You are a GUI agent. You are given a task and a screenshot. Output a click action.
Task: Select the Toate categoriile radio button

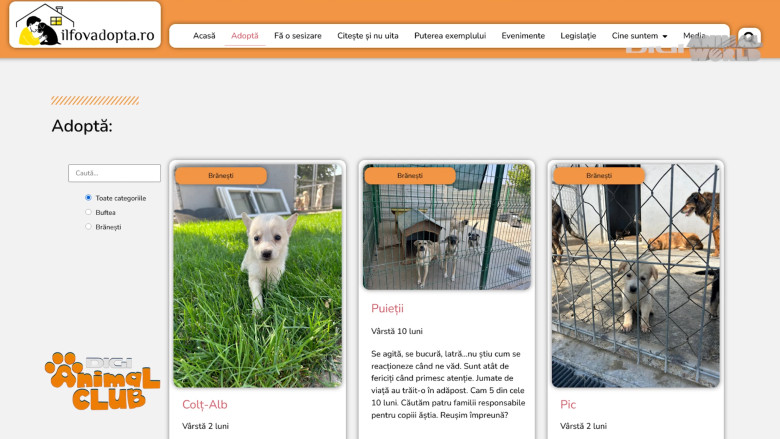point(89,198)
